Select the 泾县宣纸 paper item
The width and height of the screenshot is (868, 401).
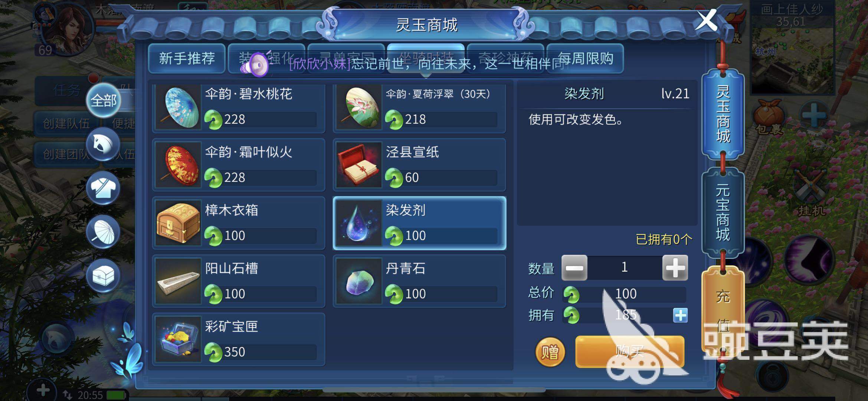coord(419,165)
